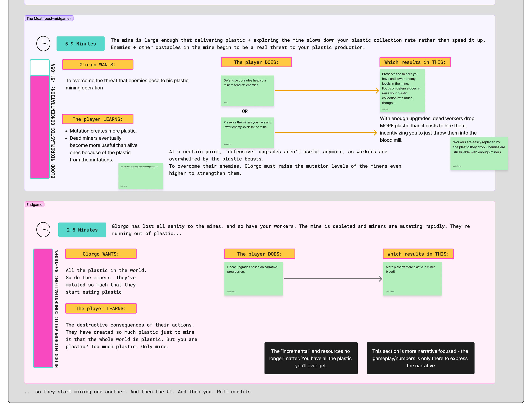
Task: Click the clock icon beside 2-5 Minutes
Action: [x=43, y=230]
